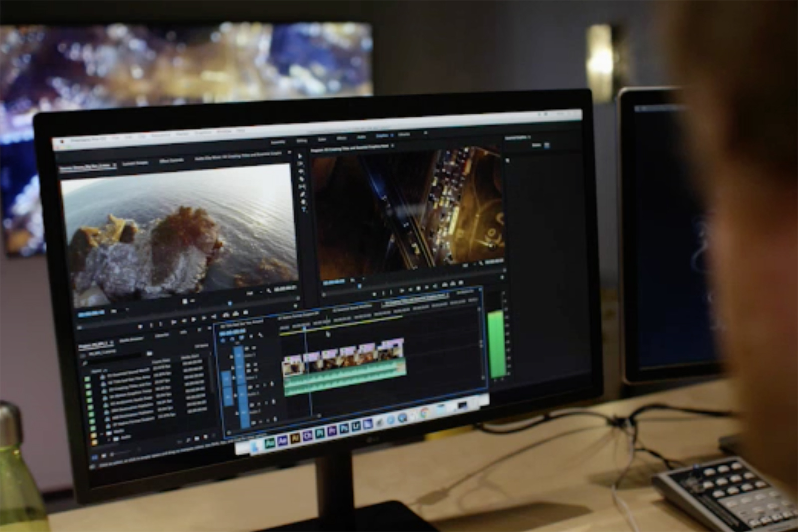798x532 pixels.
Task: Open Adobe Illustrator from the Dock
Action: (x=295, y=438)
